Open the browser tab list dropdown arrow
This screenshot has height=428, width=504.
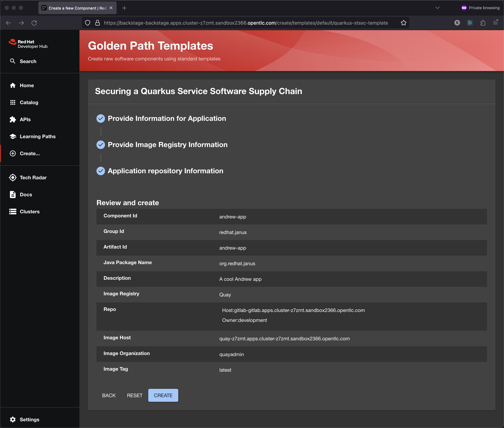(x=437, y=8)
